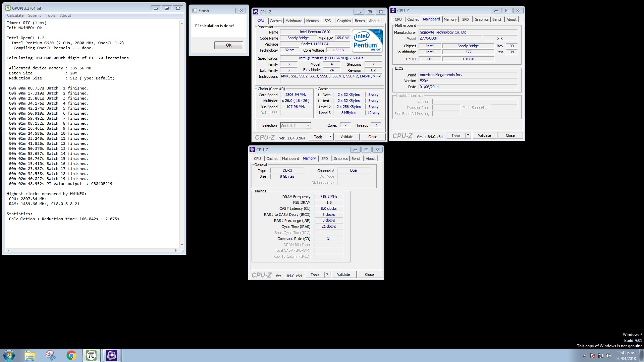Click Tools button in Memory window
This screenshot has width=644, height=362.
315,275
